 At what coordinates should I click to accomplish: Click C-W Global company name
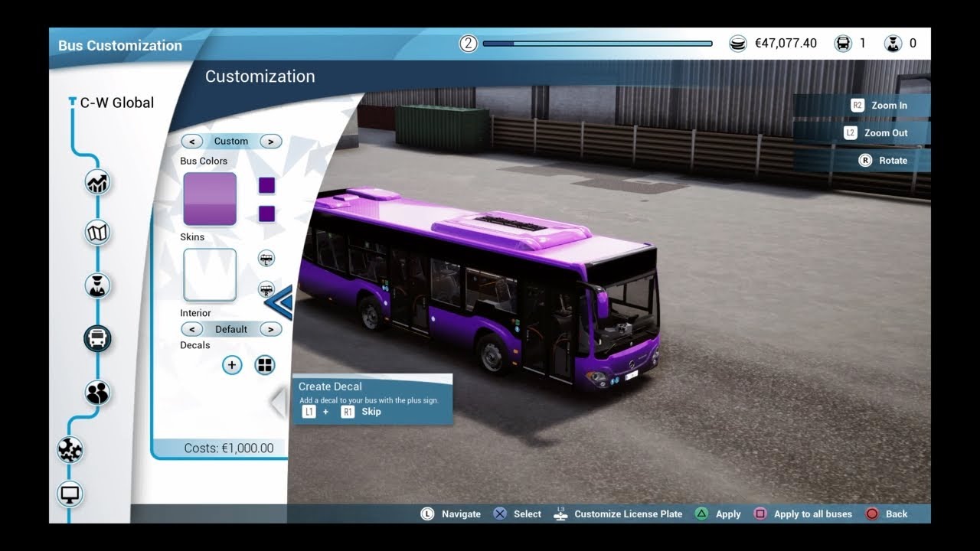pyautogui.click(x=117, y=103)
